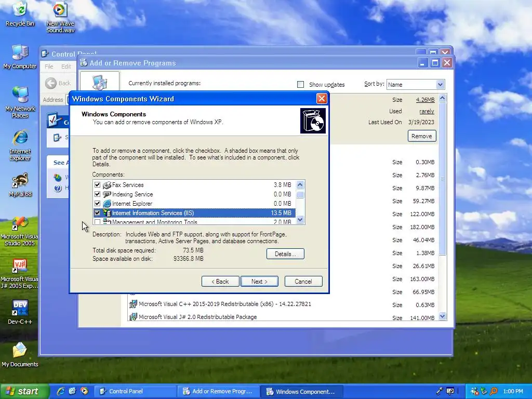
Task: Open Edit menu in Control Panel
Action: point(66,66)
